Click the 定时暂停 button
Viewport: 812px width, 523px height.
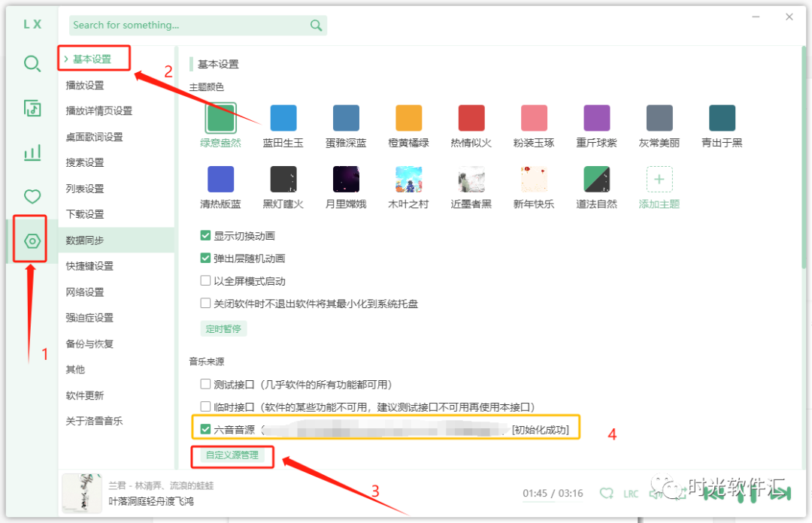pos(223,328)
